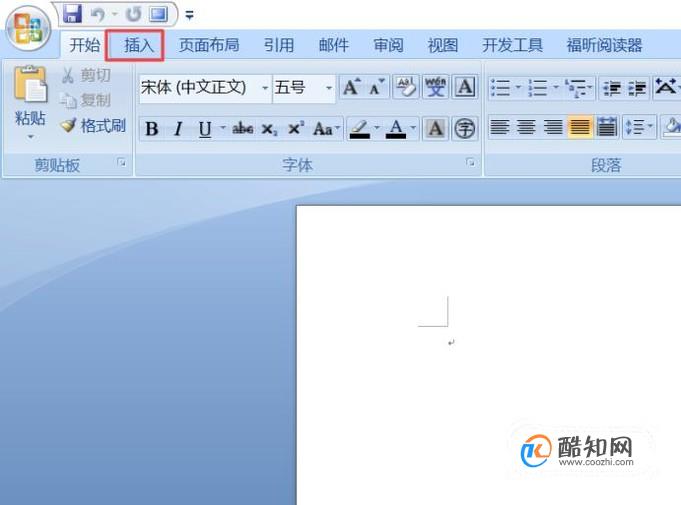Open the Aa change case menu

point(326,129)
